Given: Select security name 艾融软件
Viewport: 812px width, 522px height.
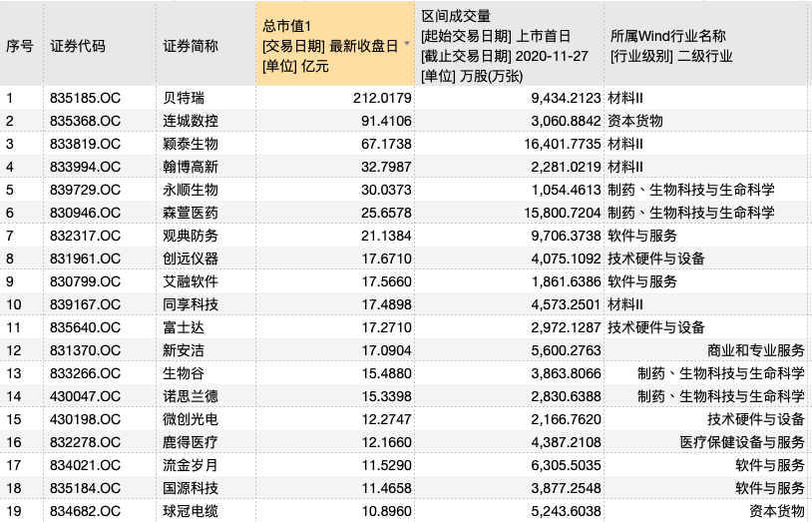Looking at the screenshot, I should [191, 281].
